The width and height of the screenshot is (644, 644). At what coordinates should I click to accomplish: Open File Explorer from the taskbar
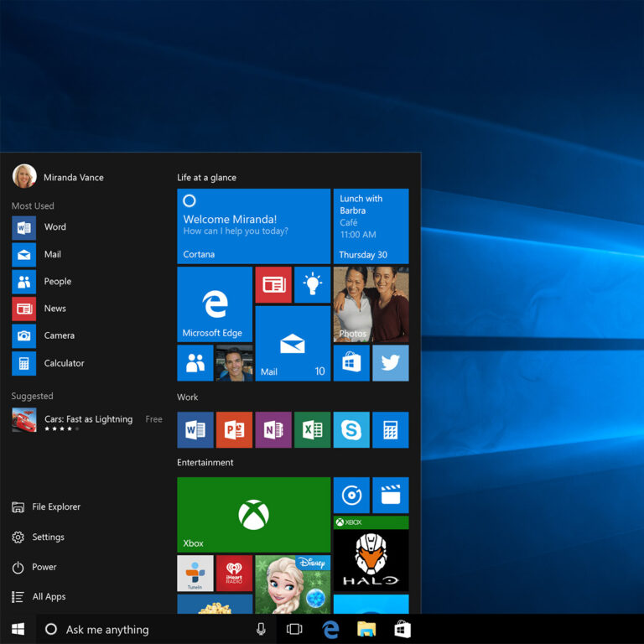366,629
